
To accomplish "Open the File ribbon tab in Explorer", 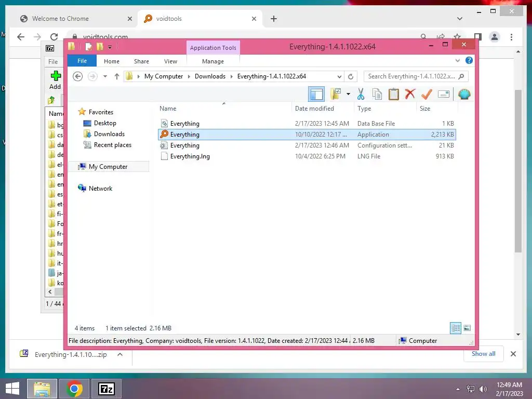I will coord(82,61).
